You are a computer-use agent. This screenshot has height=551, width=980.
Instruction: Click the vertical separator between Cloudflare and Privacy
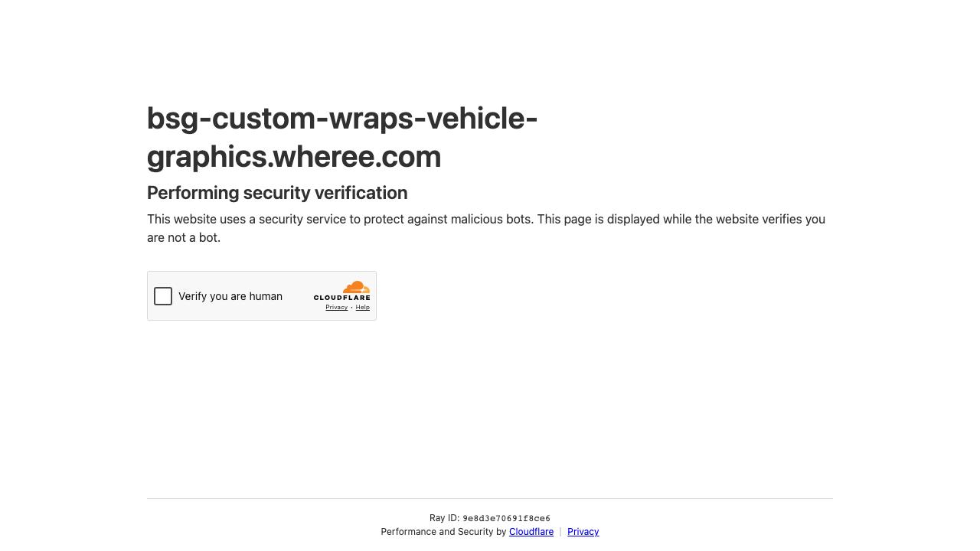[x=560, y=532]
